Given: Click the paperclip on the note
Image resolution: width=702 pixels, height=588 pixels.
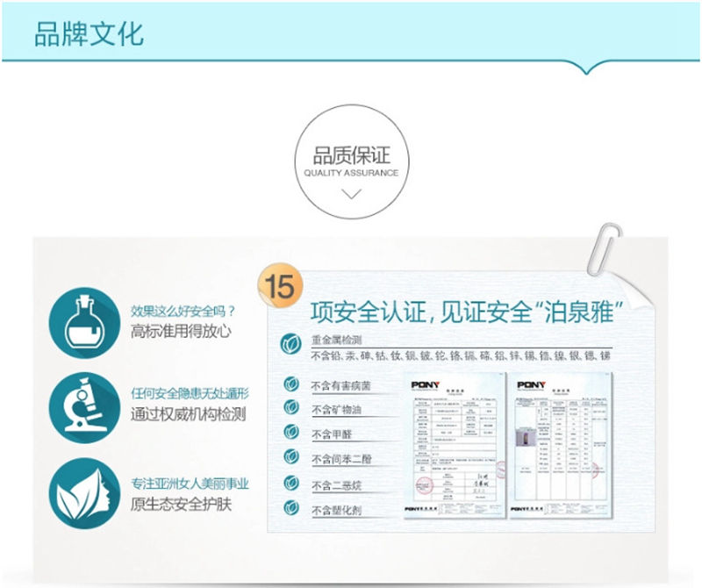Looking at the screenshot, I should click(x=604, y=249).
